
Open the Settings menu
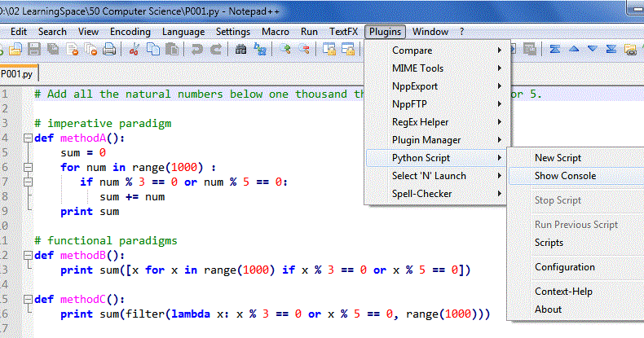(233, 32)
